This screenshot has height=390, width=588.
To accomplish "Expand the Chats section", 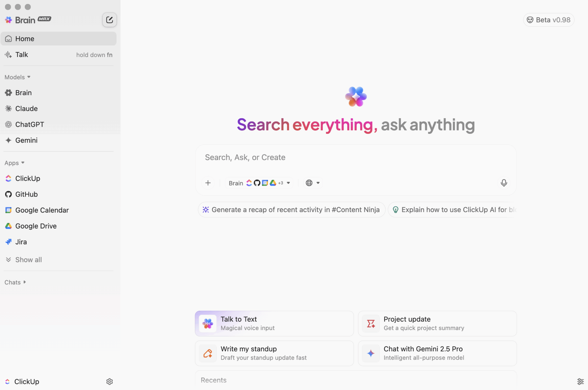I will tap(15, 282).
